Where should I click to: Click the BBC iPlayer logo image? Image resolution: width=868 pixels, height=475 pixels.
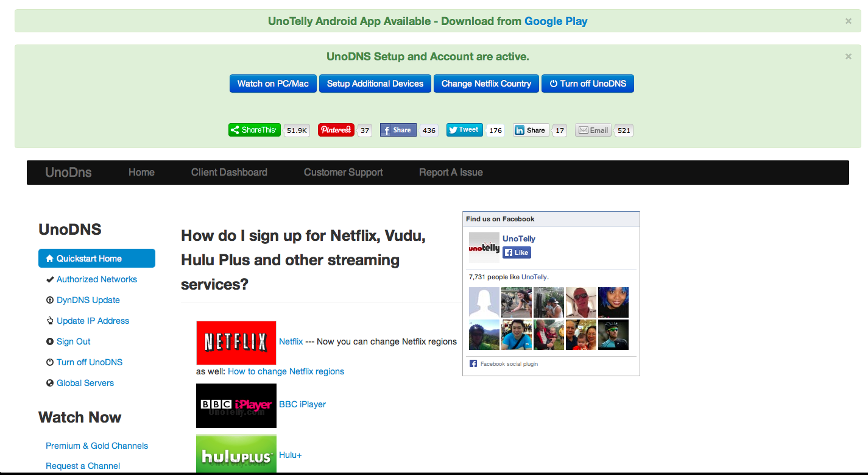[x=236, y=405]
